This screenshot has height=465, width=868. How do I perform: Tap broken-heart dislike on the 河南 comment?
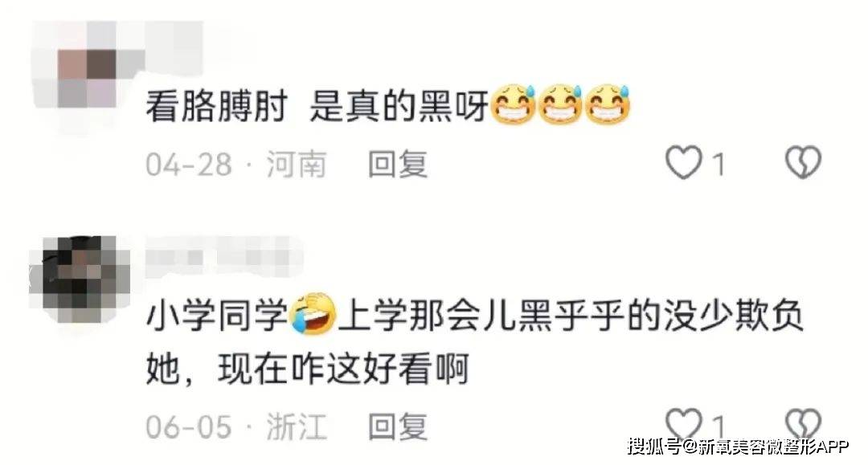(x=803, y=162)
